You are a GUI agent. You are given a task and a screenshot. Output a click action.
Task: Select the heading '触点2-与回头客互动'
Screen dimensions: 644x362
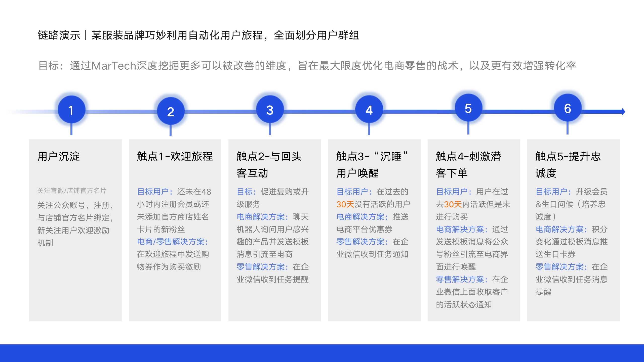pos(269,165)
